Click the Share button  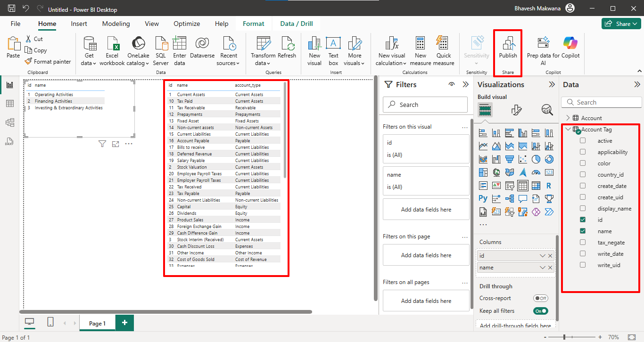[621, 24]
